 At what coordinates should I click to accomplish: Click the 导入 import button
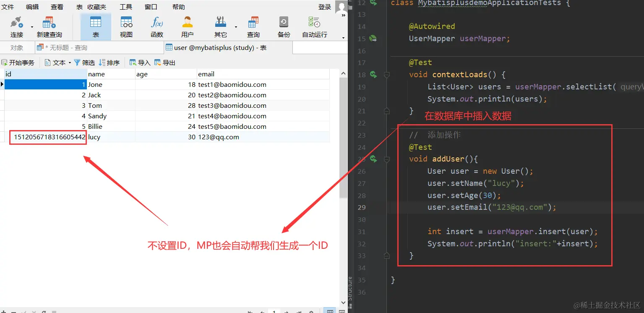pos(140,63)
